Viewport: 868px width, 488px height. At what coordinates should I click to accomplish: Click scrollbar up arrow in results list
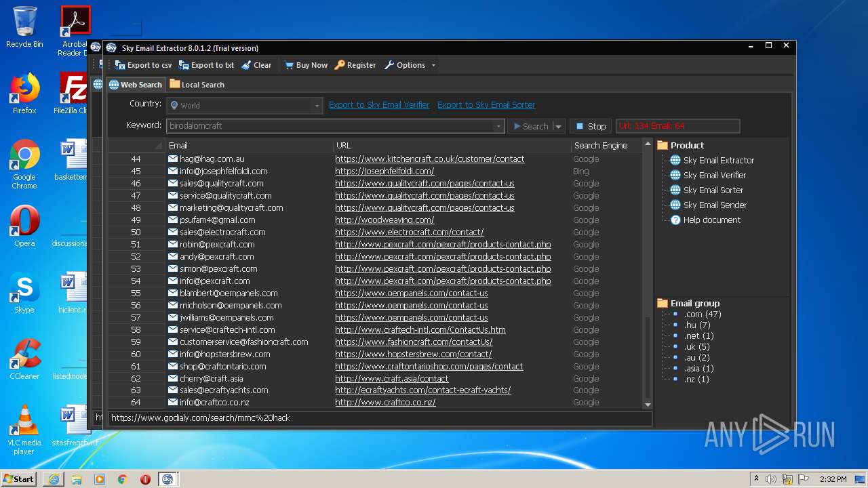(648, 144)
